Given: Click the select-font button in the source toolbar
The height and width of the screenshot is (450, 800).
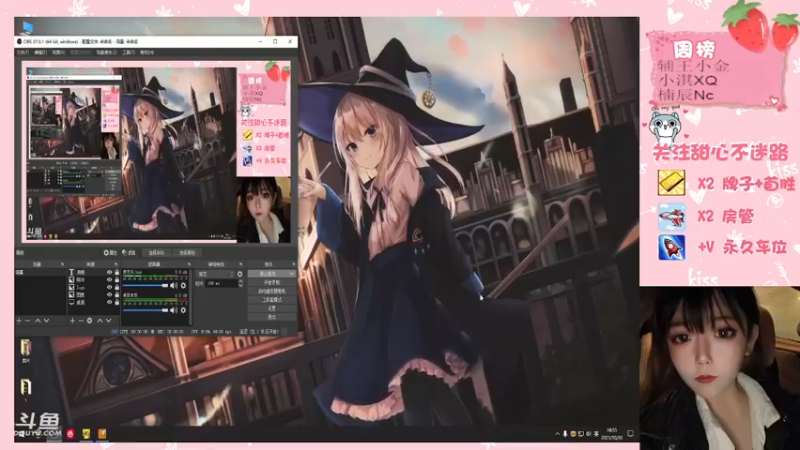Looking at the screenshot, I should coord(156,253).
